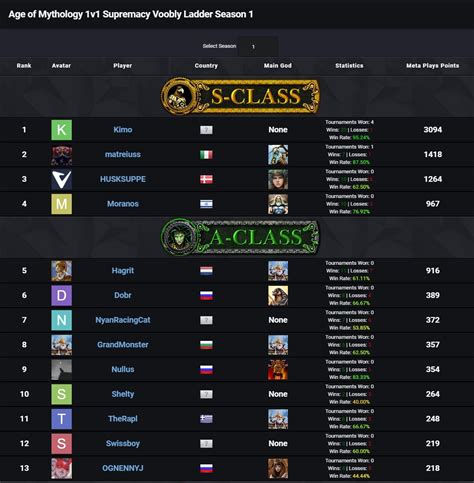Click Nullus' red main god portrait
Screen dimensions: 474x483
278,369
